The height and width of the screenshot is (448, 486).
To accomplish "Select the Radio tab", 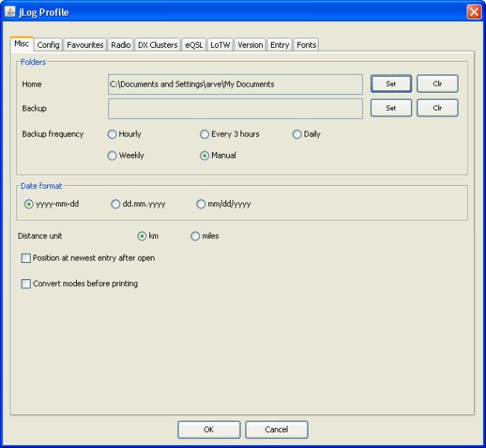I will (x=121, y=45).
